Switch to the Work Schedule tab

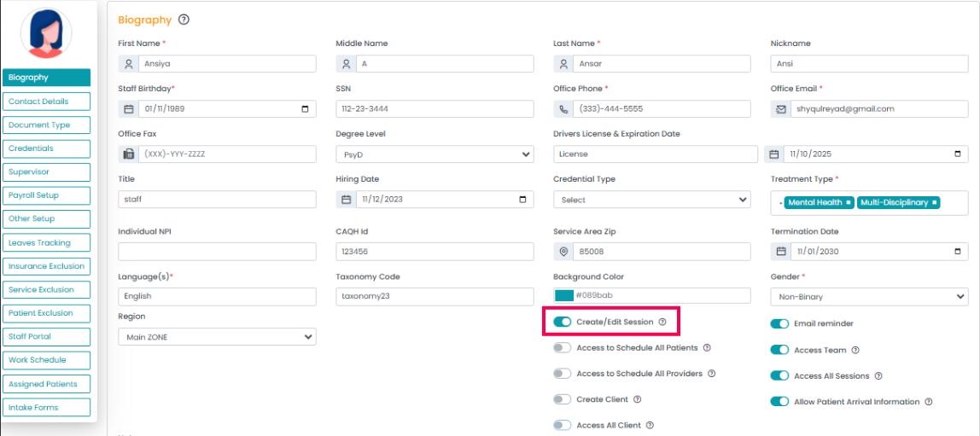tap(46, 360)
